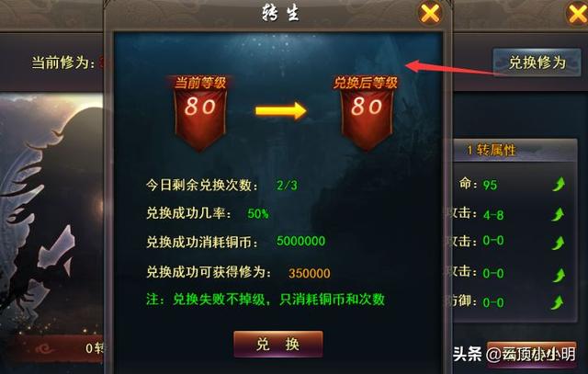Click the green arrow beside 防御 0-0
This screenshot has height=374, width=588.
pos(559,302)
